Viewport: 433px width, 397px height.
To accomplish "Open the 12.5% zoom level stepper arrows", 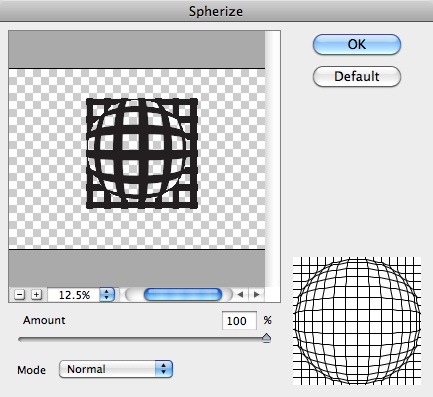I will click(107, 295).
